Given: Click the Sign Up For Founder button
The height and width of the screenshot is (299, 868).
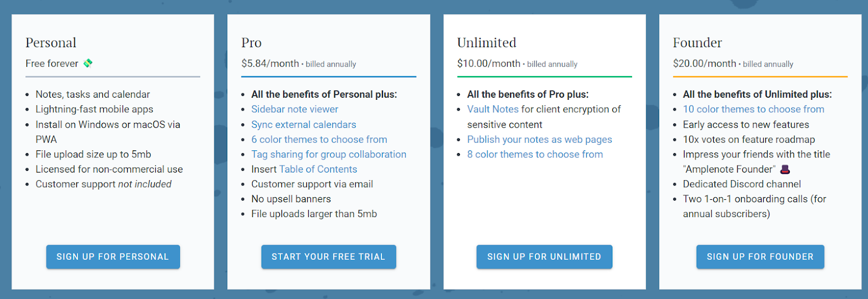Looking at the screenshot, I should [x=760, y=257].
